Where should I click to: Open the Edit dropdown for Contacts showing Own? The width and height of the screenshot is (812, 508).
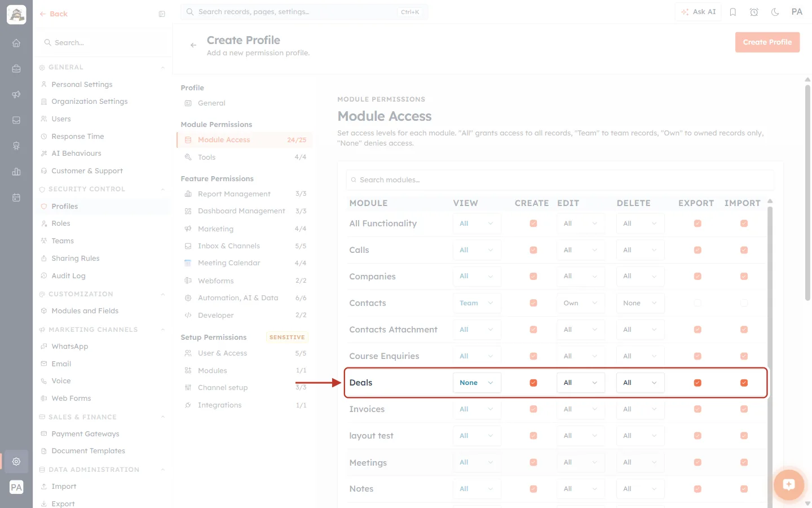pos(581,303)
